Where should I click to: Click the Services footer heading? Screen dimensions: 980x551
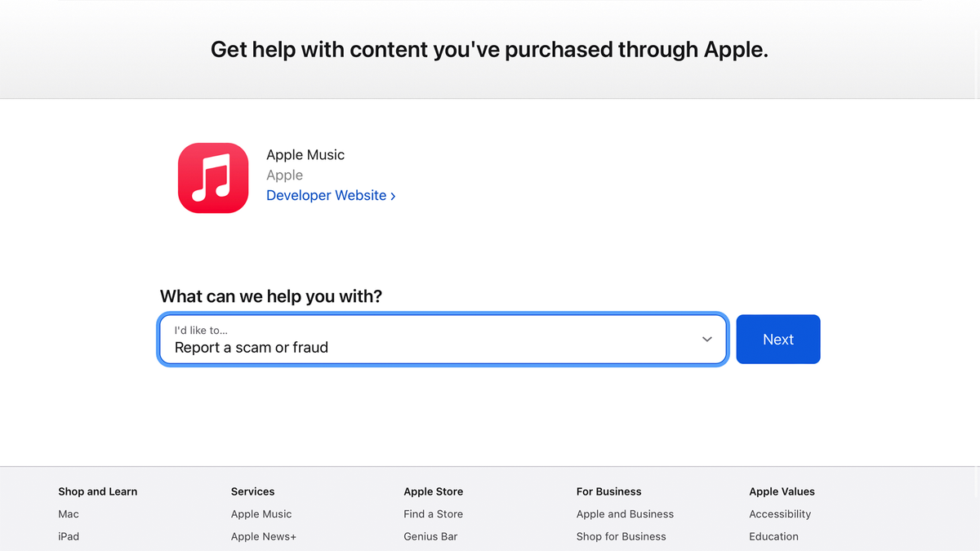252,491
